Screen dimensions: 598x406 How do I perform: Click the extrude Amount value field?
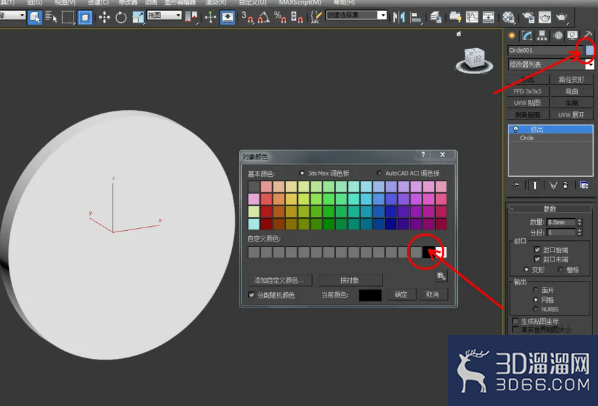pos(561,222)
